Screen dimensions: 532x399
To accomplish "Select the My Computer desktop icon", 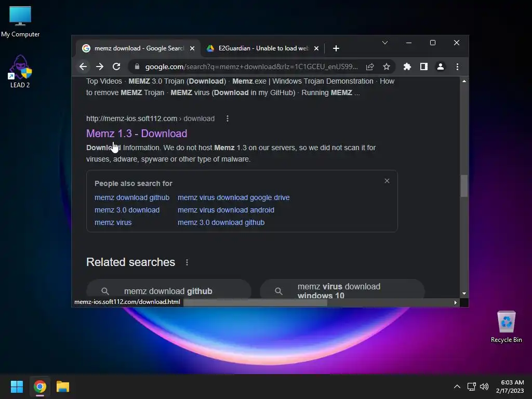I will pyautogui.click(x=20, y=22).
